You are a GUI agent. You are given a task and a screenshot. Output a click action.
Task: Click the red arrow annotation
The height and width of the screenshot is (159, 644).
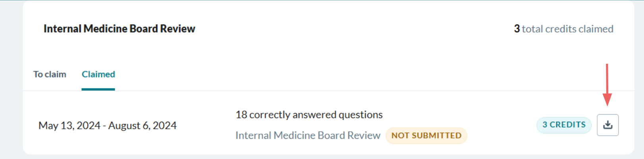point(607,85)
